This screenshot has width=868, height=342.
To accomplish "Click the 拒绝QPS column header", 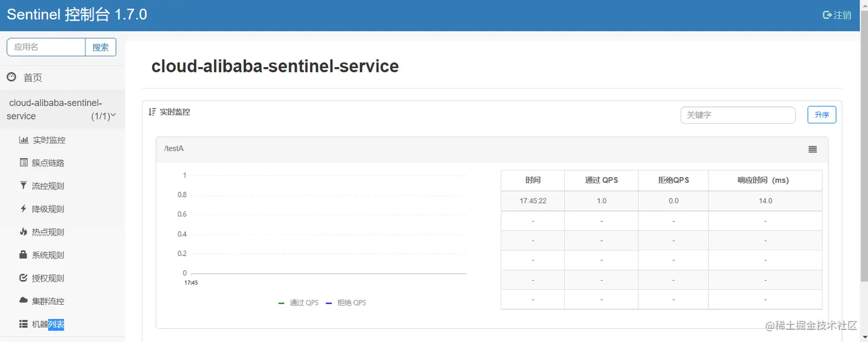I will pyautogui.click(x=673, y=180).
